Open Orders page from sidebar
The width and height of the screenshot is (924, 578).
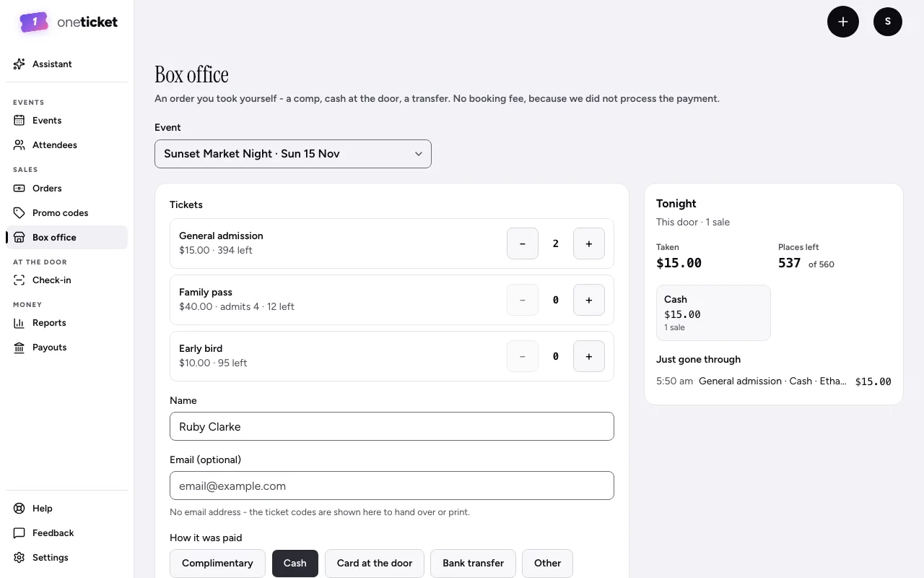66,189
